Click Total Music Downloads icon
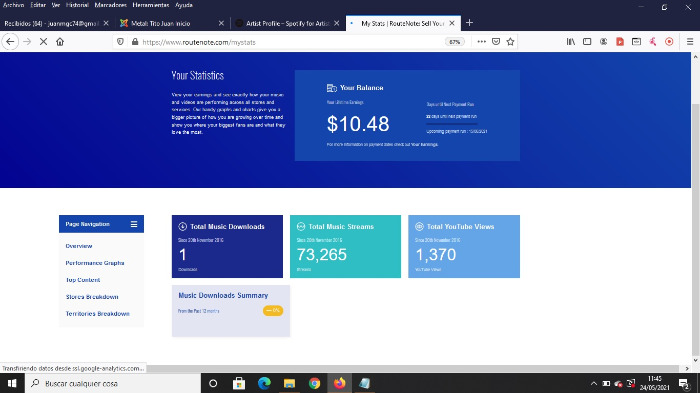Image resolution: width=700 pixels, height=393 pixels. (x=182, y=226)
